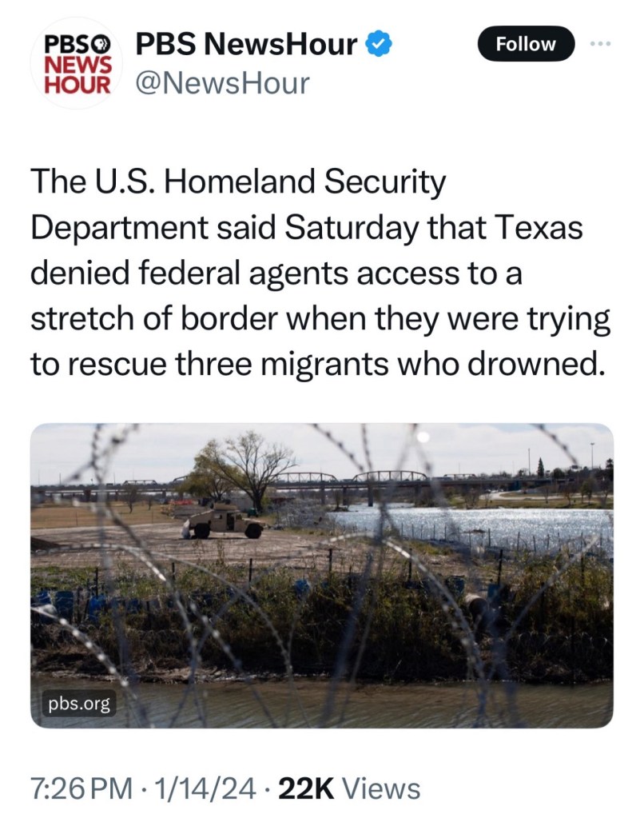Screen dimensions: 644x818
Task: Open the border photo link card
Action: point(322,576)
